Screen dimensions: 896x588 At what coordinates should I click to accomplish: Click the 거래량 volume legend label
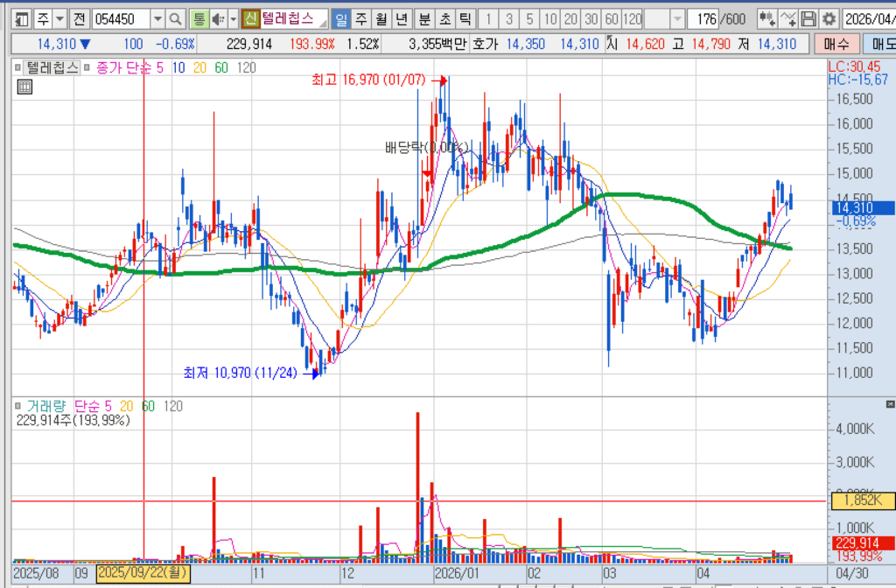[x=46, y=406]
